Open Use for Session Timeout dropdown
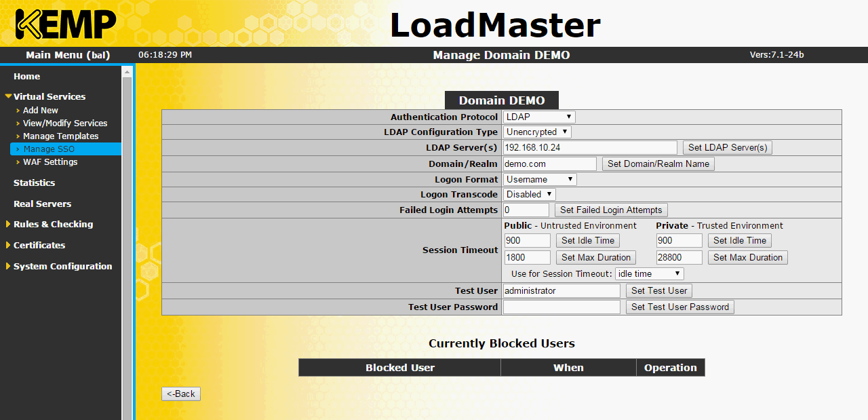Screen dimensions: 868x420 [650, 273]
